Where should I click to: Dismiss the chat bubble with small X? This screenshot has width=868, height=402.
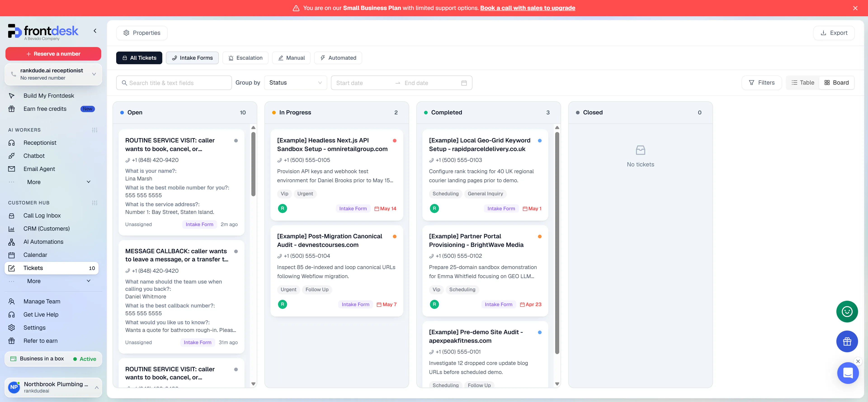tap(858, 361)
